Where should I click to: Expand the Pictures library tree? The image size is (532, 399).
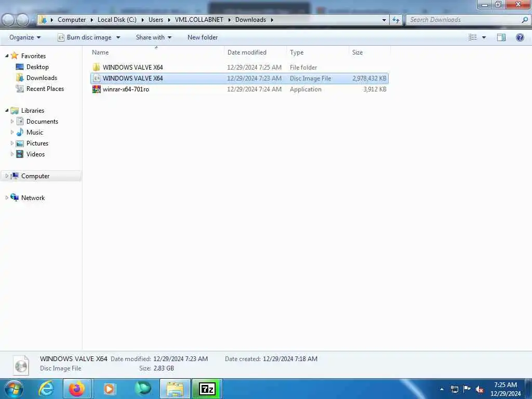[12, 143]
